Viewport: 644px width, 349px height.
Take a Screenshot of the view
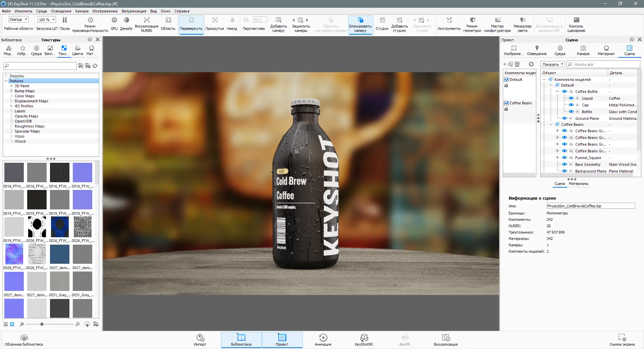[x=622, y=340]
